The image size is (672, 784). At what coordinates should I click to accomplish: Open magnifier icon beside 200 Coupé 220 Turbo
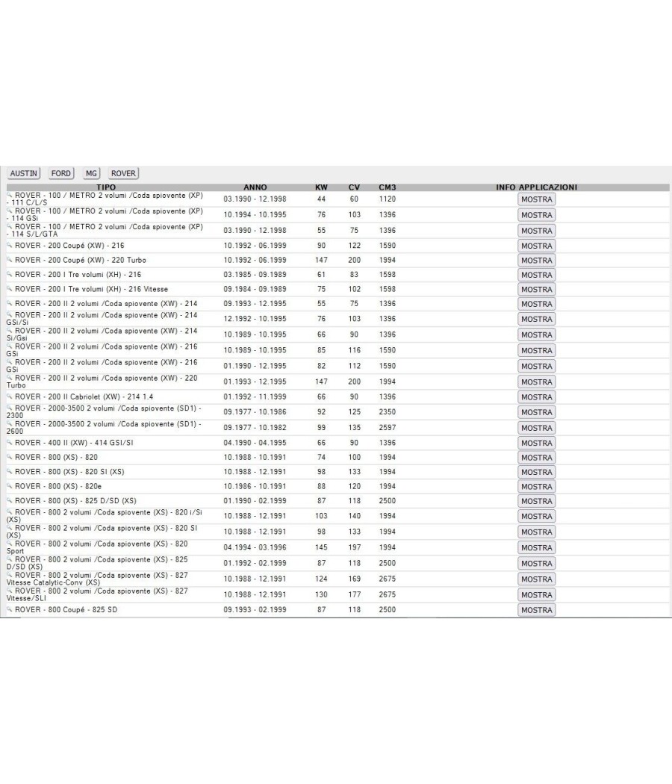tap(10, 260)
